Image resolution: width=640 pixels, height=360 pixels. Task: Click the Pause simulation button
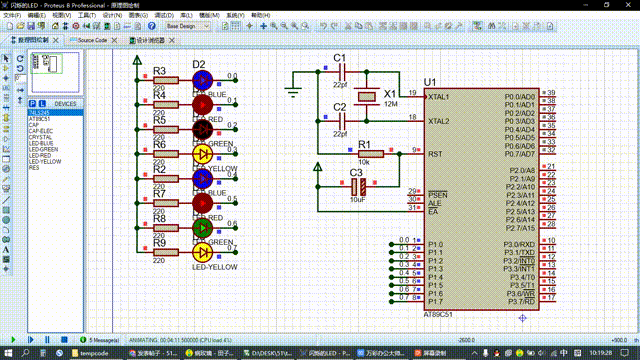pos(47,340)
